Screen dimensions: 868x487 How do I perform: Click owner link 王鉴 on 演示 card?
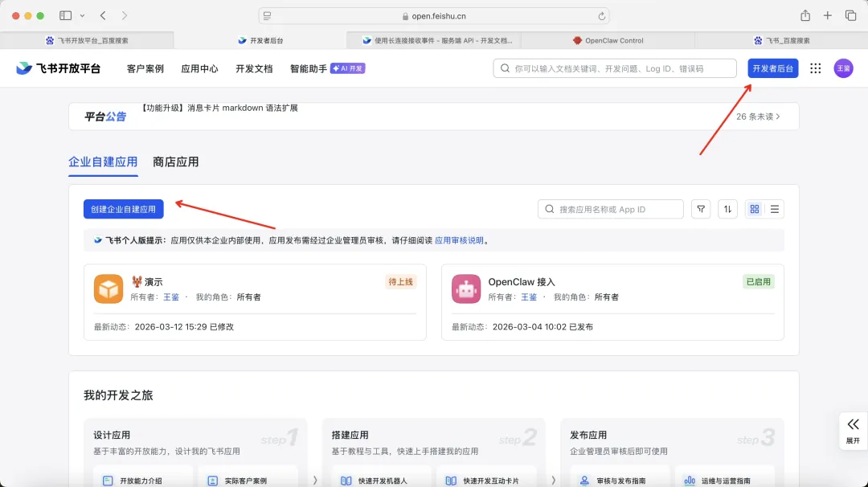(171, 297)
